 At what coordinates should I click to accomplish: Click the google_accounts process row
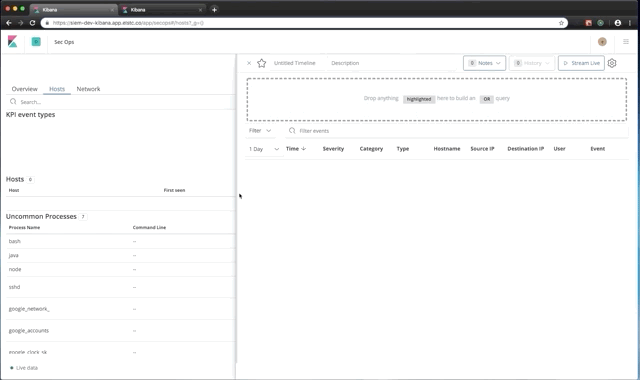click(121, 331)
